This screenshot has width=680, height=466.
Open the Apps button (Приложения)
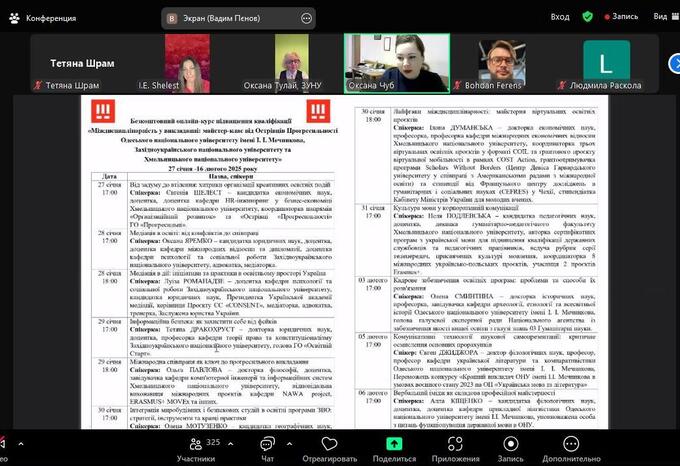(455, 442)
